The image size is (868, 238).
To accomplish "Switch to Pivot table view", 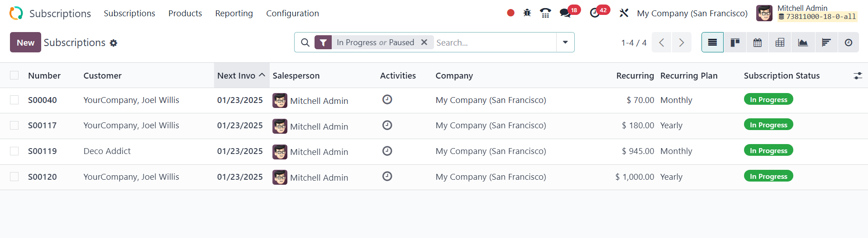I will pos(780,42).
